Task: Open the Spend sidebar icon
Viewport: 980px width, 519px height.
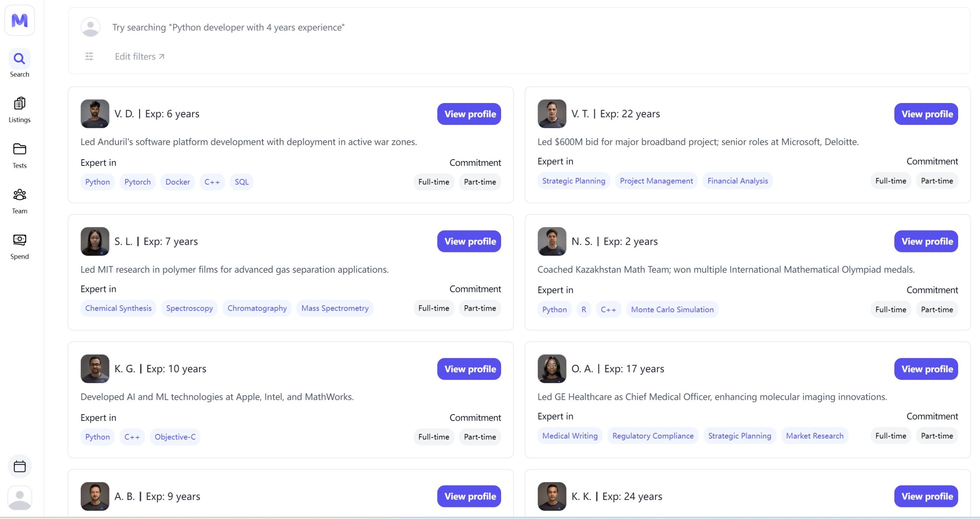Action: click(20, 240)
